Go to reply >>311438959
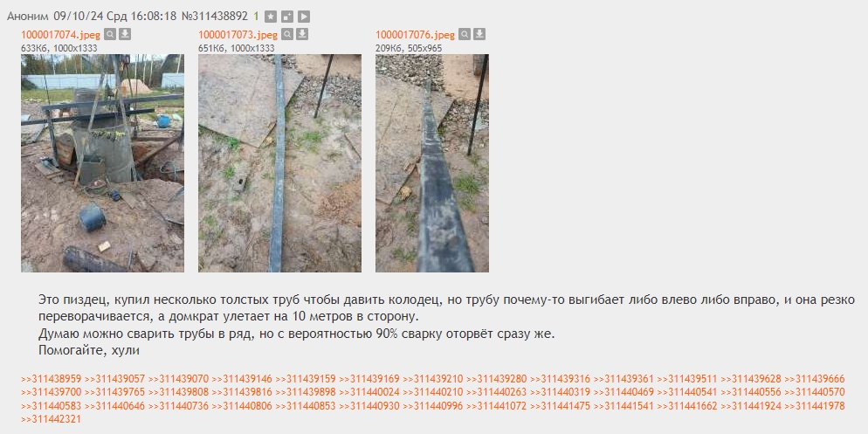 coord(51,379)
